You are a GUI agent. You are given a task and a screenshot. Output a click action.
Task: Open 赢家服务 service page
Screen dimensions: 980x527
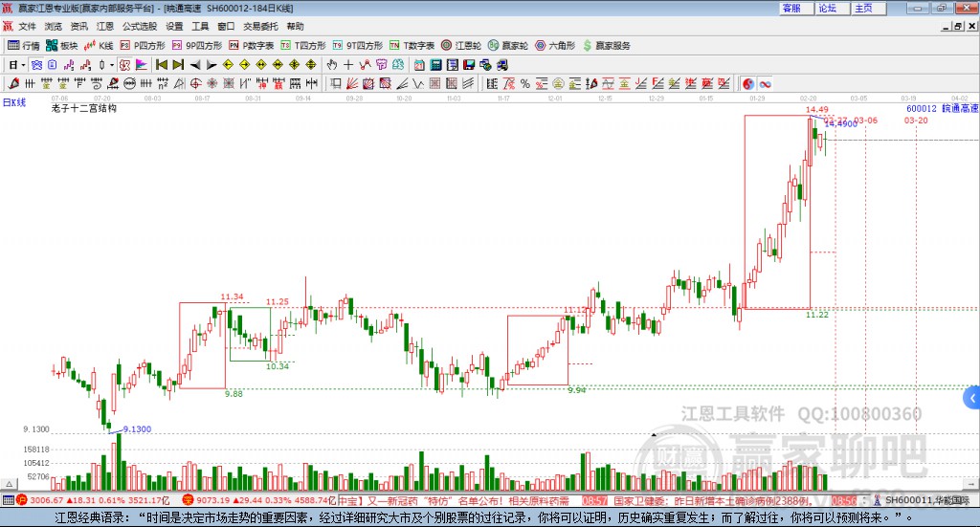pos(606,46)
